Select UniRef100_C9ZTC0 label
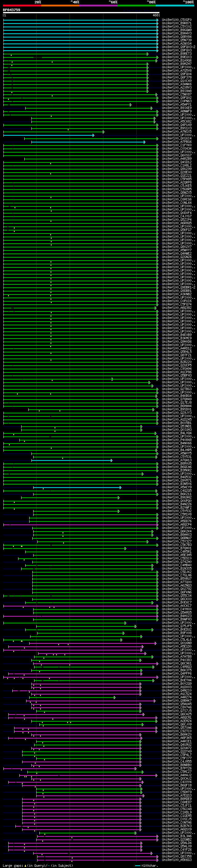Image resolution: width=197 pixels, height=868 pixels. [177, 731]
